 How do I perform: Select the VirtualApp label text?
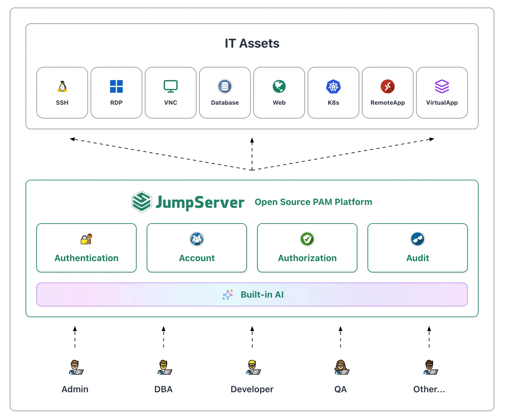click(442, 103)
